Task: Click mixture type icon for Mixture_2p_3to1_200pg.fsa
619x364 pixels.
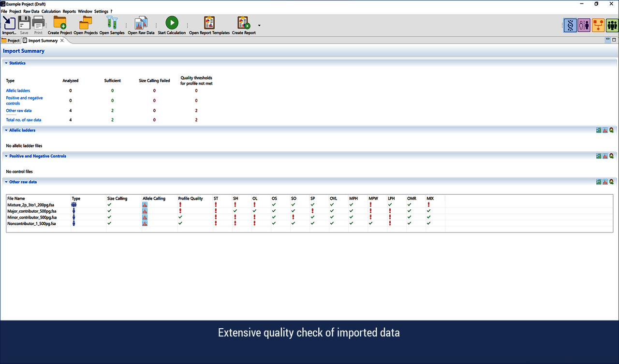Action: click(x=74, y=205)
